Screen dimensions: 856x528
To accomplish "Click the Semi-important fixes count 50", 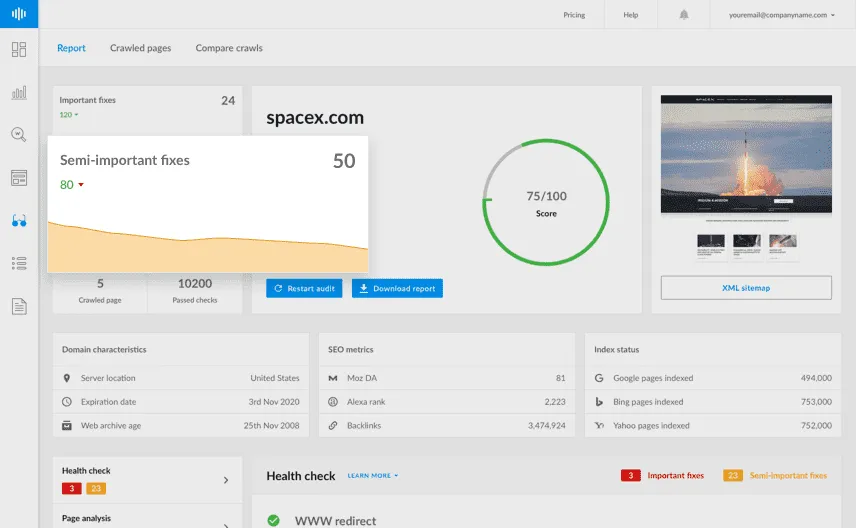I will 344,161.
